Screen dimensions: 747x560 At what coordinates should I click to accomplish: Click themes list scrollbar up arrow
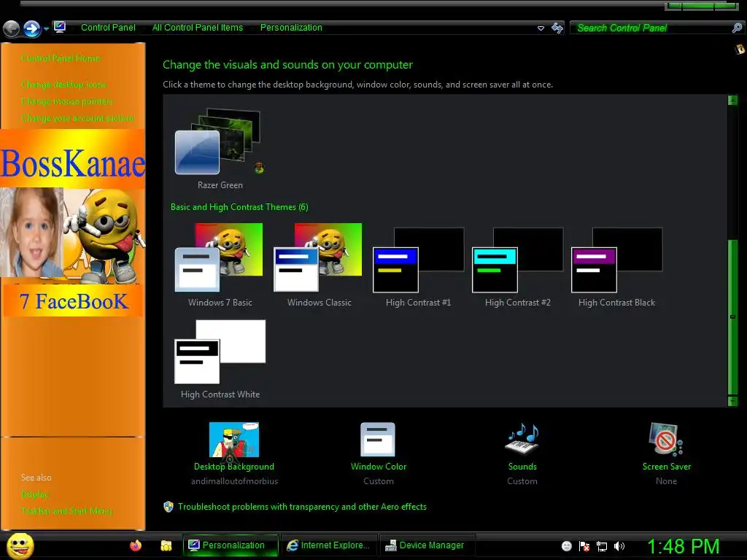(732, 100)
